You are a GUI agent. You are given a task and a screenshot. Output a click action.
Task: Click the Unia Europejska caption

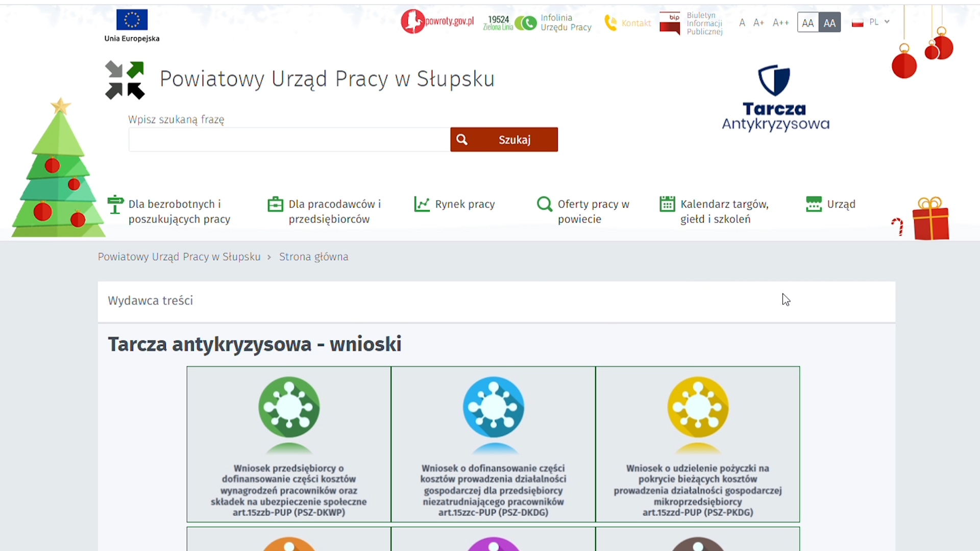pyautogui.click(x=132, y=38)
